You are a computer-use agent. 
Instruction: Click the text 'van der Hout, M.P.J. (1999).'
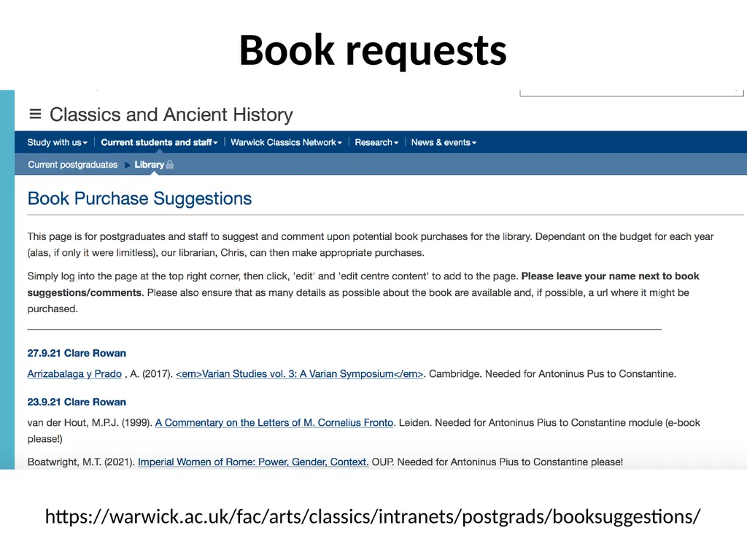[x=90, y=423]
